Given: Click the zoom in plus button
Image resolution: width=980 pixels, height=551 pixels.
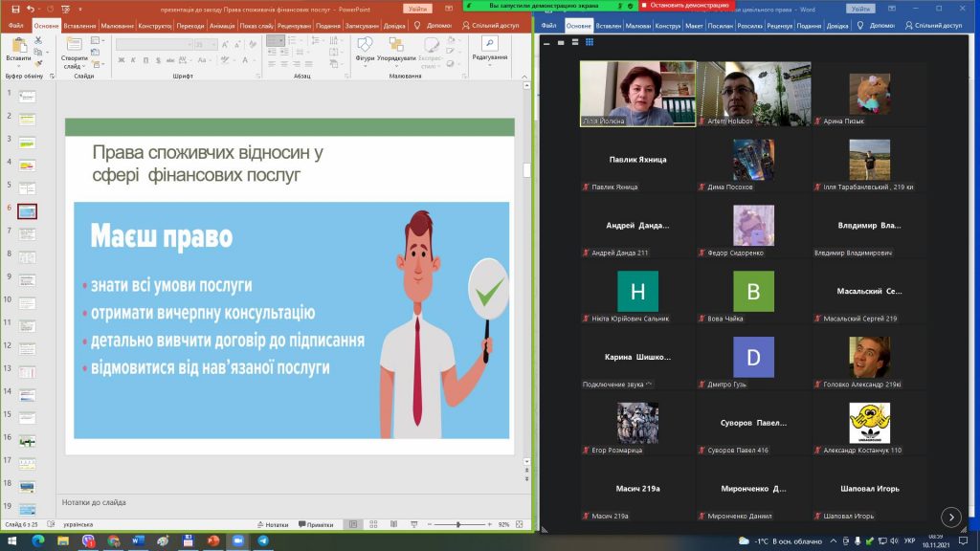Looking at the screenshot, I should tap(489, 525).
